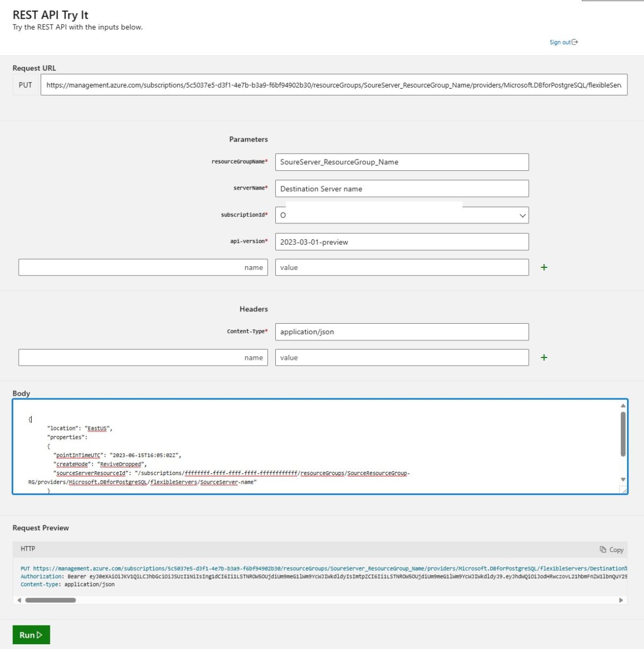Image resolution: width=644 pixels, height=649 pixels.
Task: Add header with green plus icon
Action: 544,358
